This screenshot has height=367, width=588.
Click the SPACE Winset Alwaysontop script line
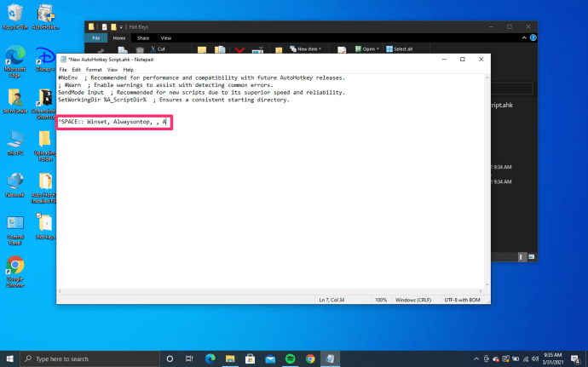pos(112,123)
